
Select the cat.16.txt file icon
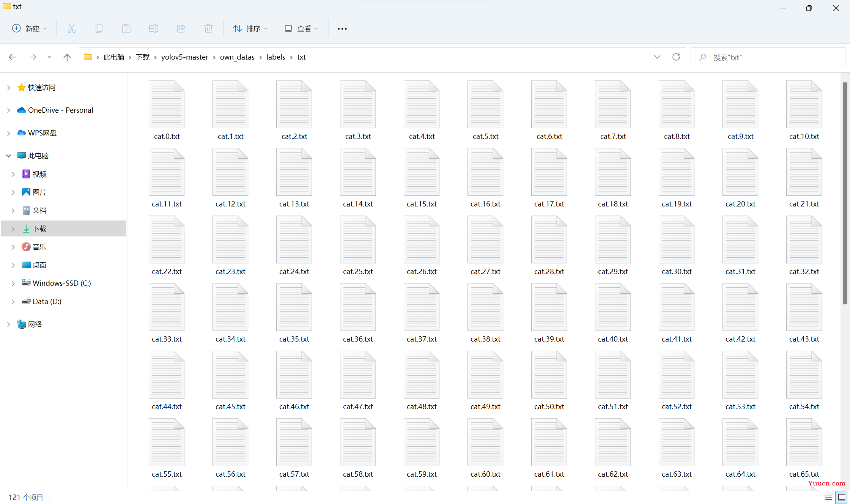coord(485,172)
